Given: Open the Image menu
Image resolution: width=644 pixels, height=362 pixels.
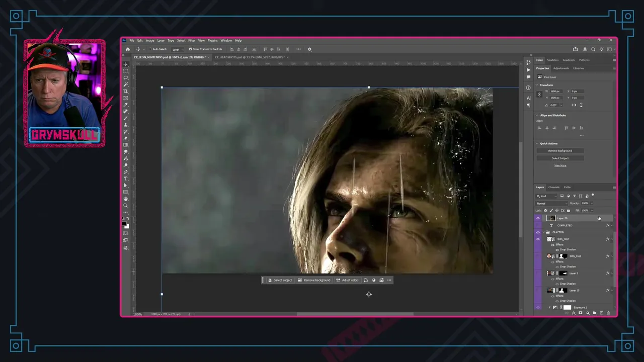Looking at the screenshot, I should tap(150, 40).
